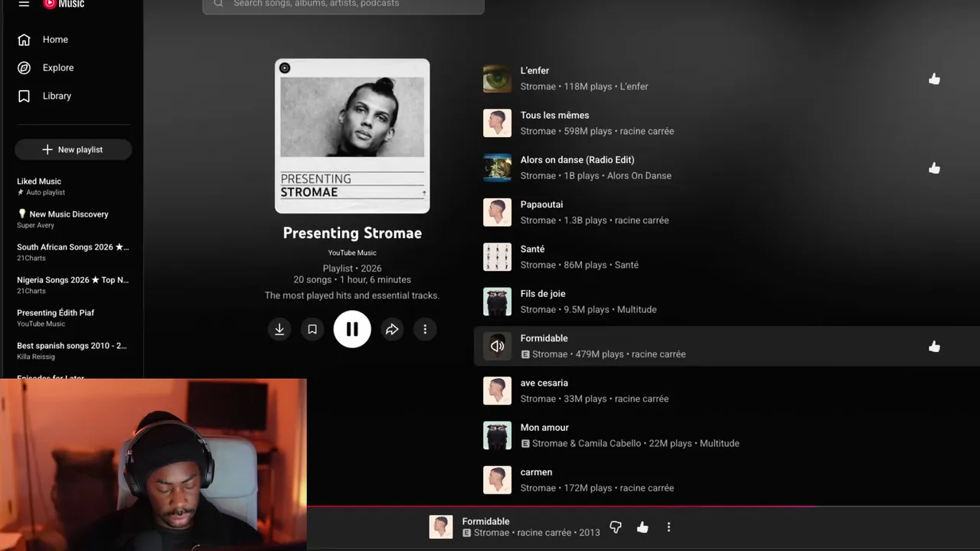Open Stromae & Camila Cabello artist link
This screenshot has height=551, width=980.
[586, 444]
